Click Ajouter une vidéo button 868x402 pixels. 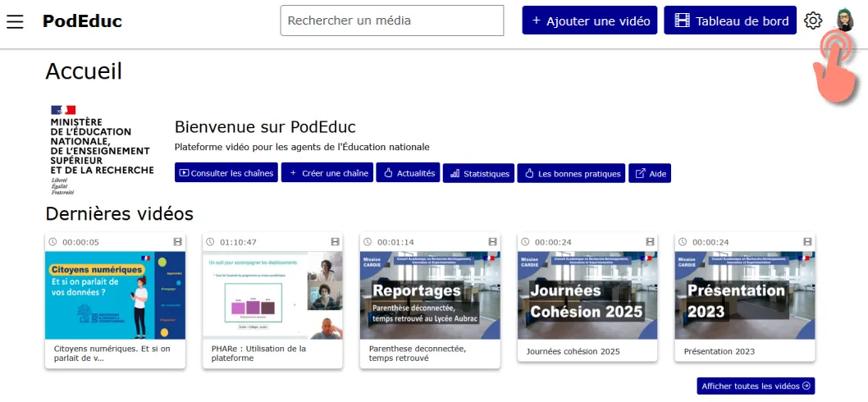coord(590,21)
